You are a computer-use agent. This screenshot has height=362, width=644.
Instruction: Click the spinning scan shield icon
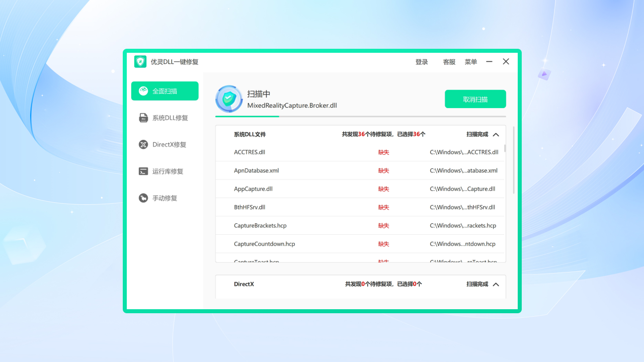(x=229, y=99)
